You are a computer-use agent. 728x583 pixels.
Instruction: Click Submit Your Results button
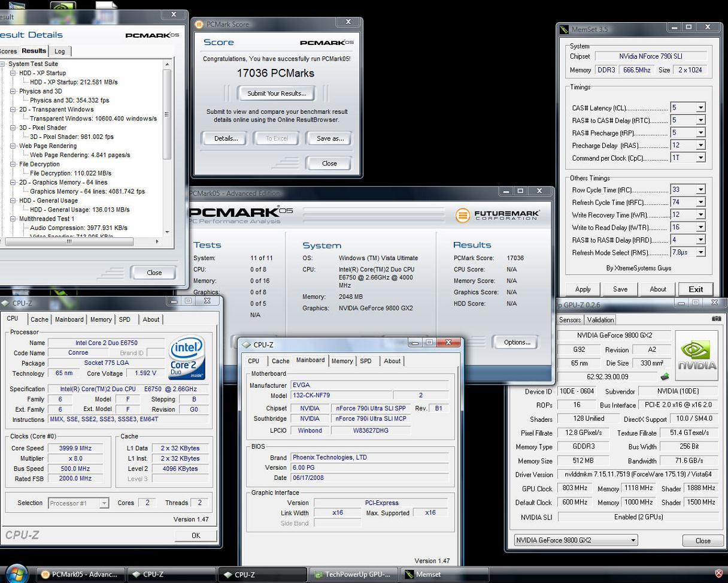(x=277, y=93)
